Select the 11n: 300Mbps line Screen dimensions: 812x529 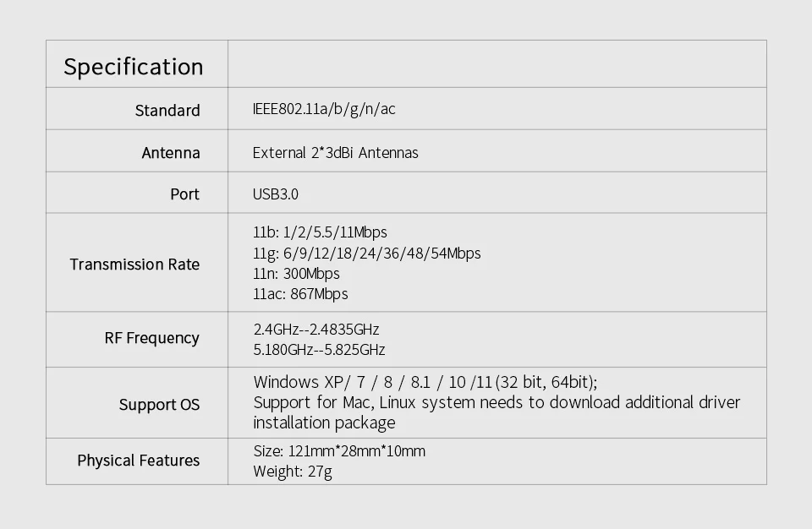[x=296, y=274]
